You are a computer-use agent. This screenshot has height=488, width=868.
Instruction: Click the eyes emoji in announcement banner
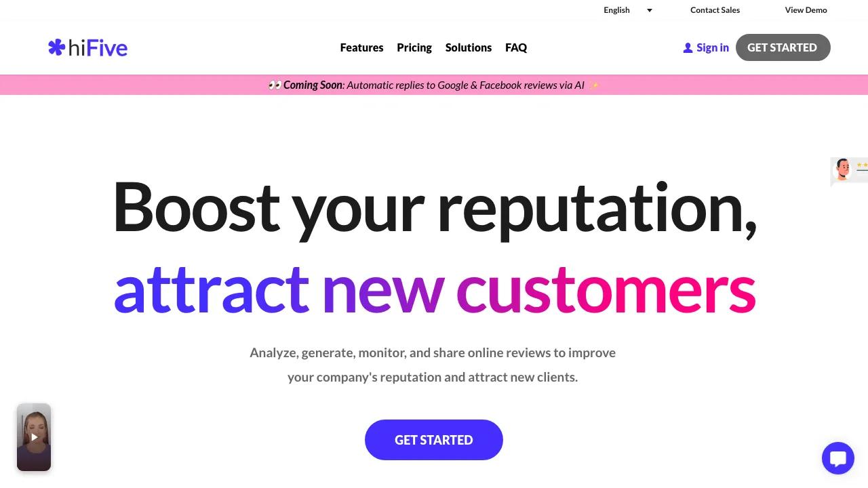coord(275,85)
